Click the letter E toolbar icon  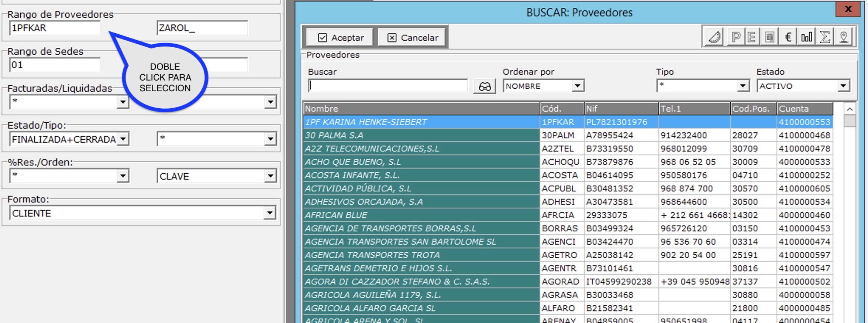752,37
